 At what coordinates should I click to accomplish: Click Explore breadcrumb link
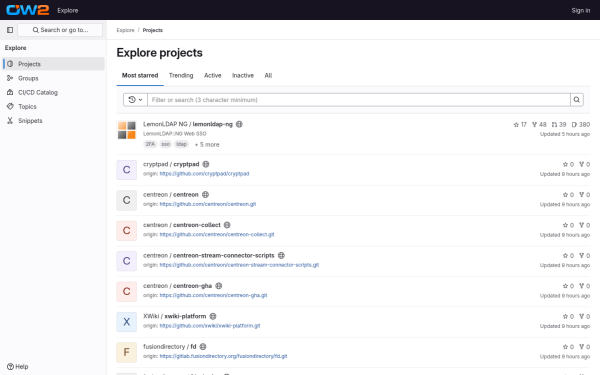pos(126,30)
